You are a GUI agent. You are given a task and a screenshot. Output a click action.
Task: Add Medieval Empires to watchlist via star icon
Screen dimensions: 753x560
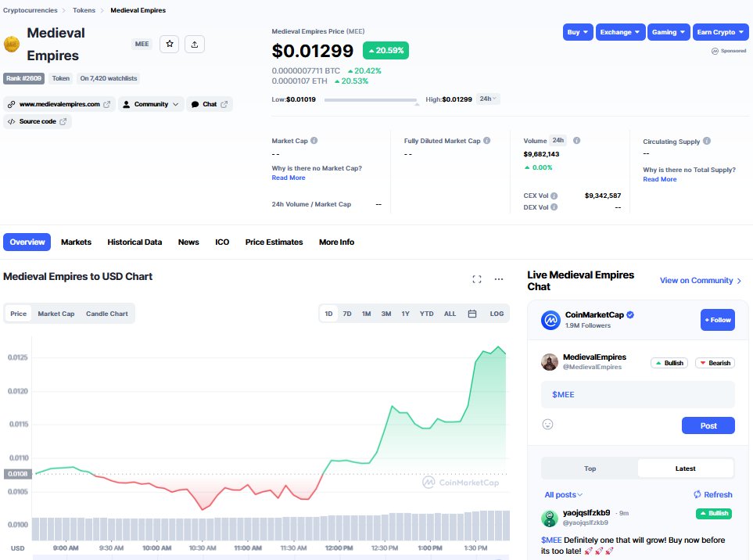(x=170, y=44)
